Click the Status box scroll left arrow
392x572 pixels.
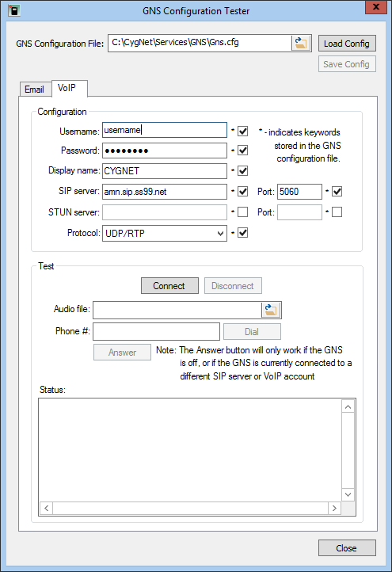tap(46, 508)
